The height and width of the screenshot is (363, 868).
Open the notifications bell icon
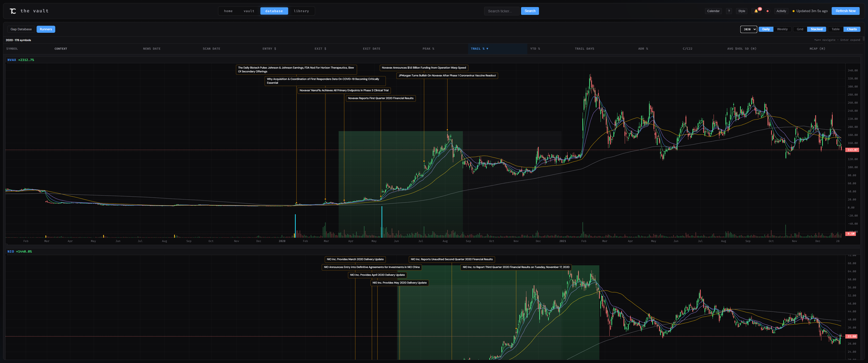[756, 11]
